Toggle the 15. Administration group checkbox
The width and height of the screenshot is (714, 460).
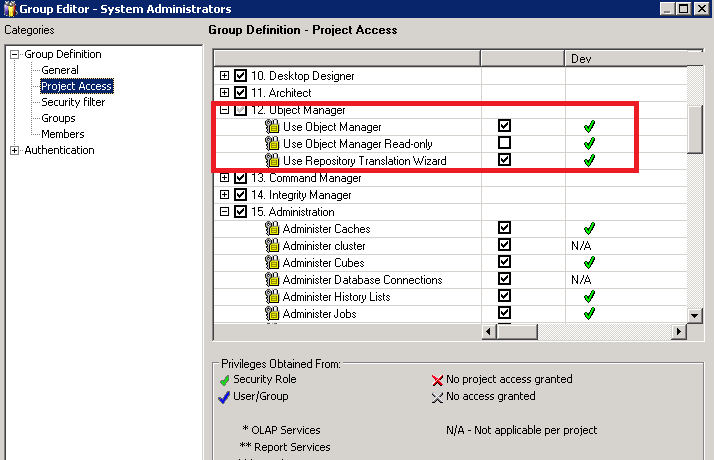tap(240, 212)
